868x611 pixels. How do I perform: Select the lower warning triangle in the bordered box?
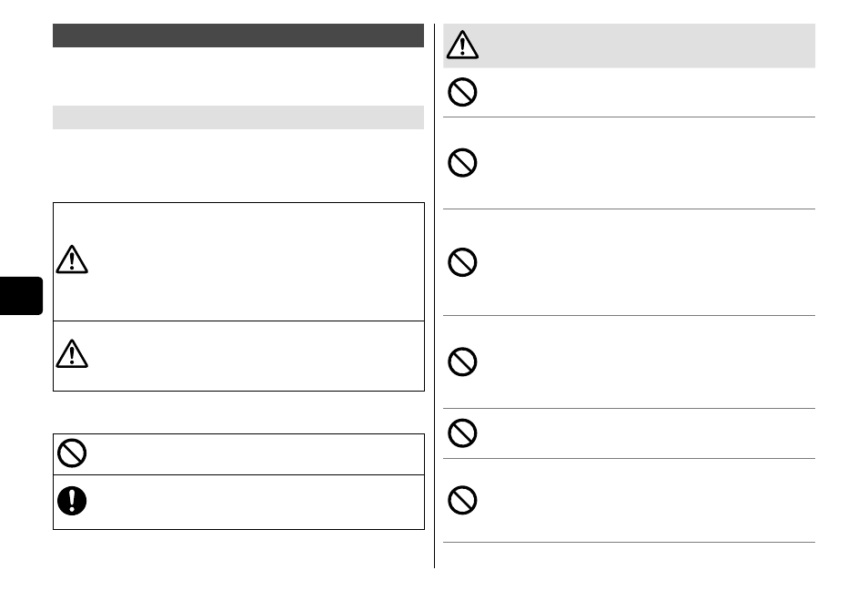pyautogui.click(x=72, y=354)
